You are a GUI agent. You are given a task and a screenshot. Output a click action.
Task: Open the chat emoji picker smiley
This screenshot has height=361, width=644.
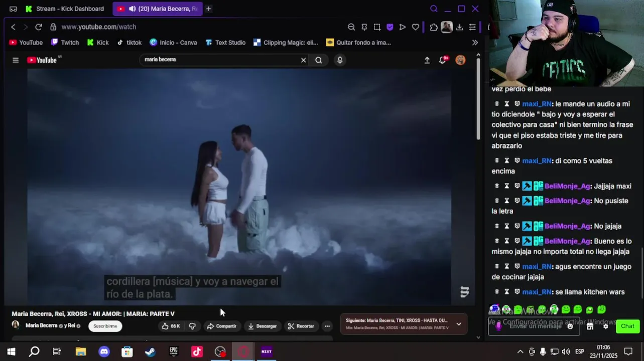point(570,326)
